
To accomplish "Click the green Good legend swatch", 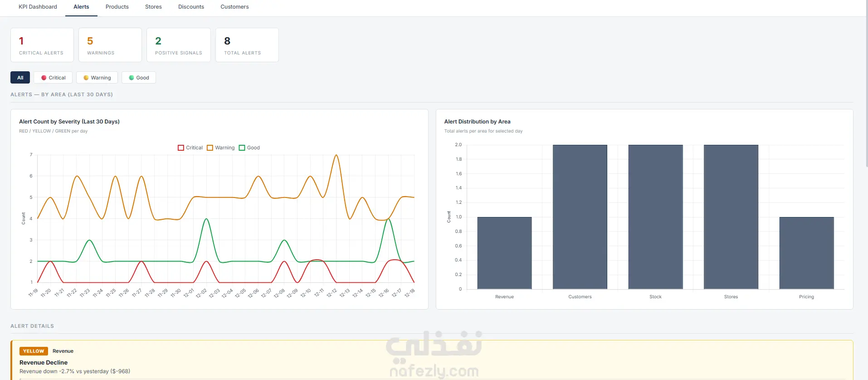I will tap(242, 148).
